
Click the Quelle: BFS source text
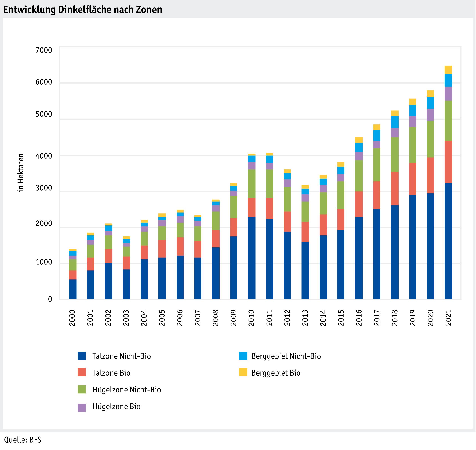23,440
